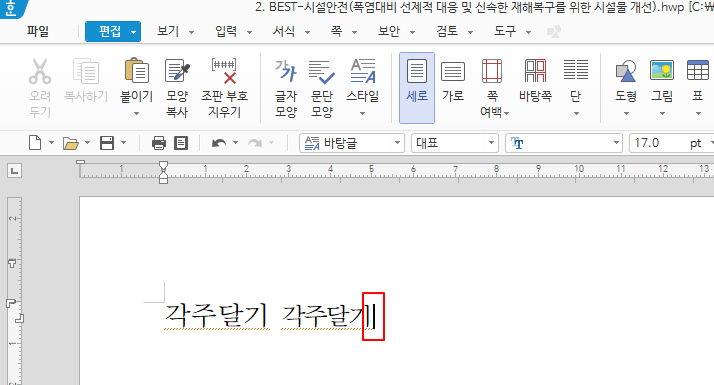Expand the save dropdown arrow
This screenshot has height=385, width=714.
123,143
